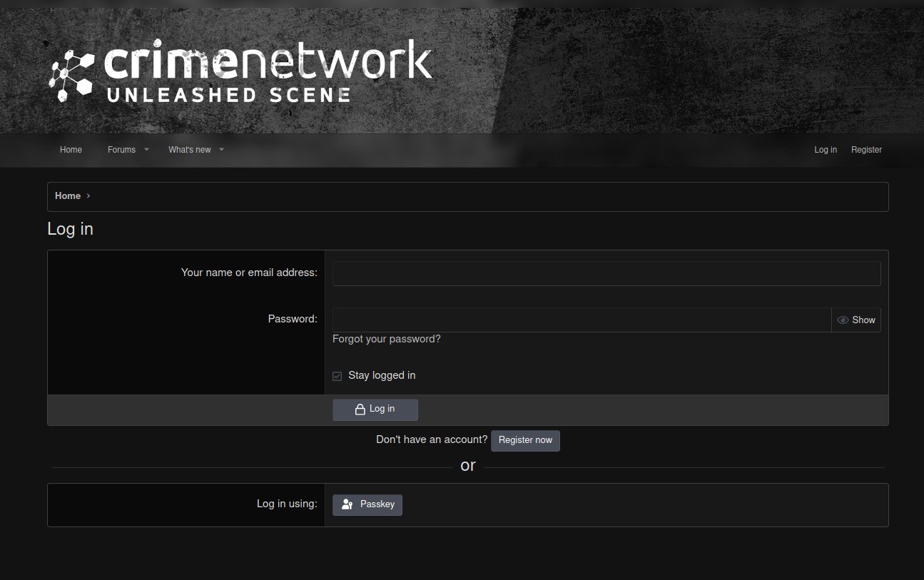Click the passkey person-with-key icon
924x580 pixels.
(x=347, y=504)
